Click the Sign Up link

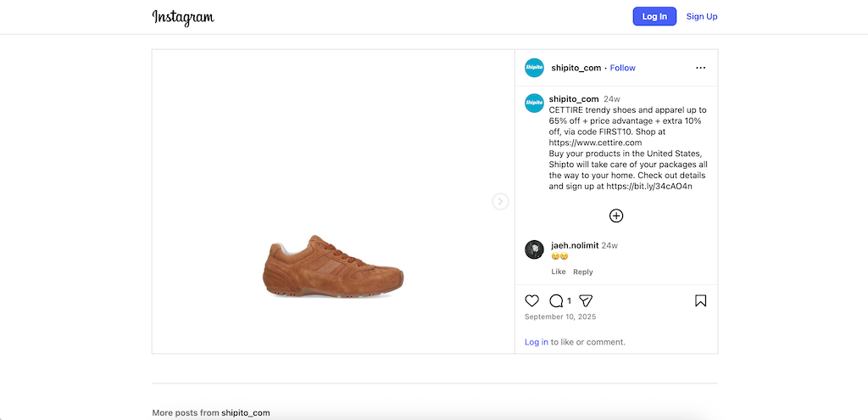click(702, 17)
